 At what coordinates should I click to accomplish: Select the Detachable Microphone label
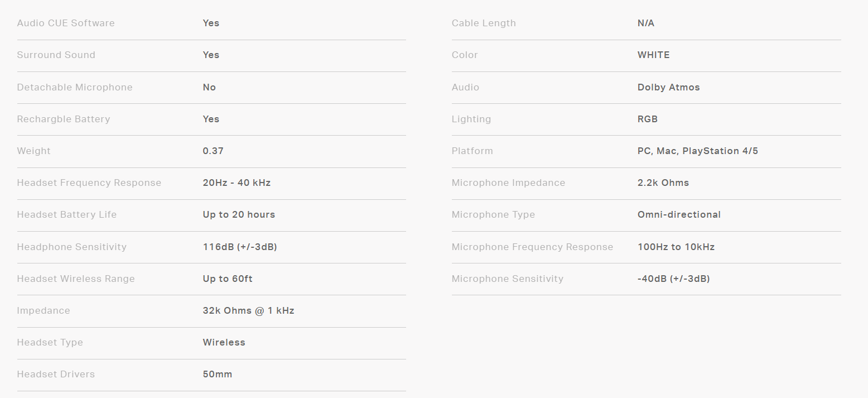pos(75,87)
